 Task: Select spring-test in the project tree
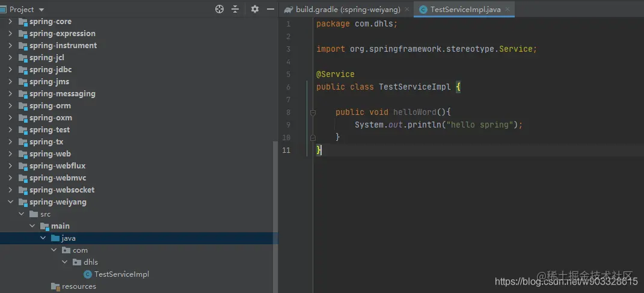[49, 129]
